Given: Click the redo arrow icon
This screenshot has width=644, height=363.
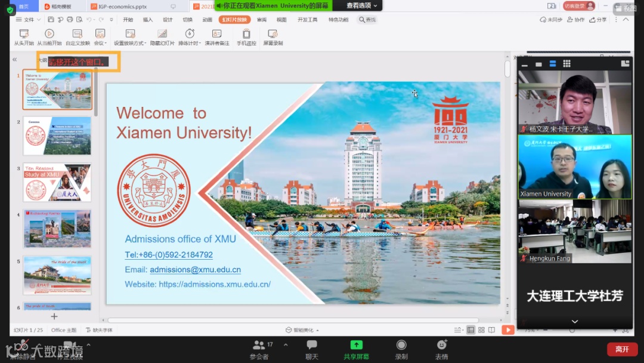Looking at the screenshot, I should tap(101, 19).
